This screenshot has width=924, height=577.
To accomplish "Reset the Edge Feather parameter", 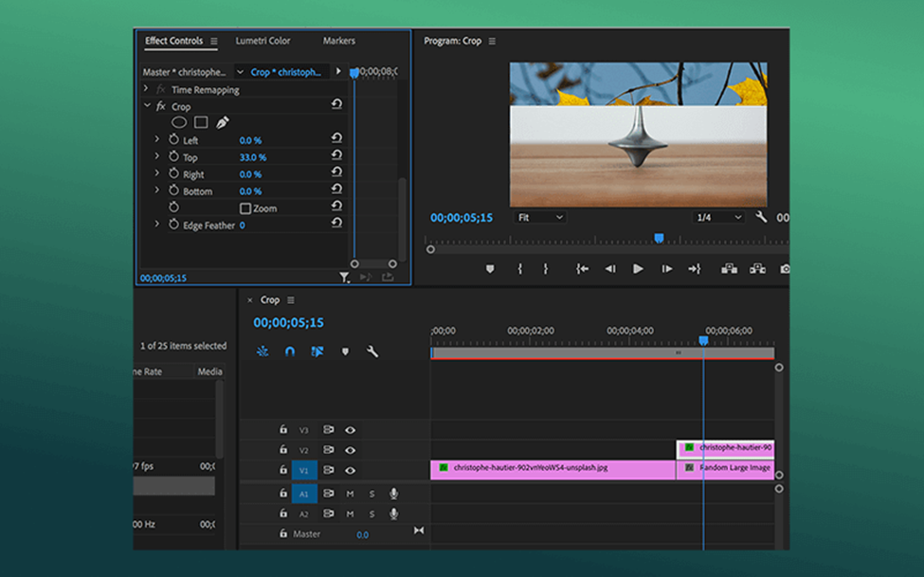I will (336, 223).
